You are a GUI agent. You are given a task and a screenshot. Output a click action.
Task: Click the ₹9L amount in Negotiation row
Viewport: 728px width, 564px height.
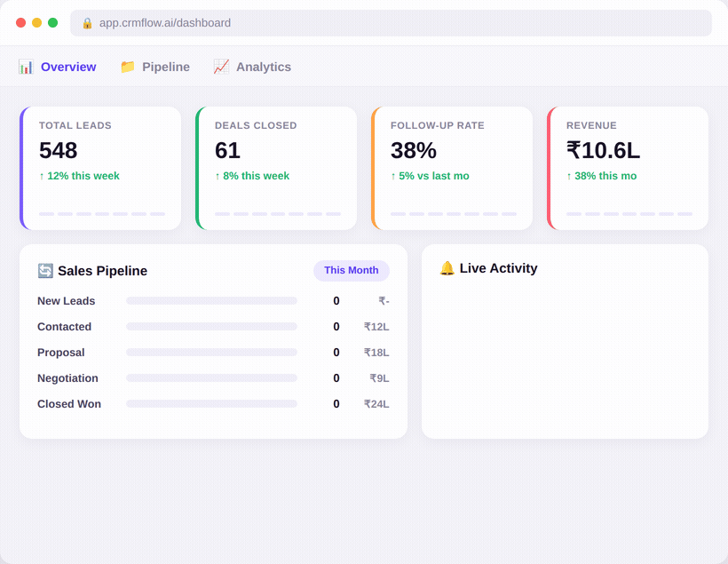[x=379, y=378]
